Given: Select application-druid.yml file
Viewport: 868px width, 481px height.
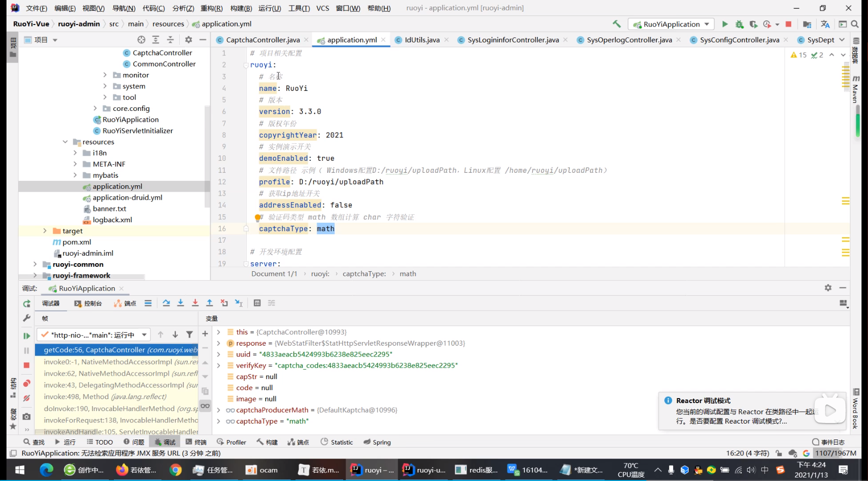Looking at the screenshot, I should point(127,197).
